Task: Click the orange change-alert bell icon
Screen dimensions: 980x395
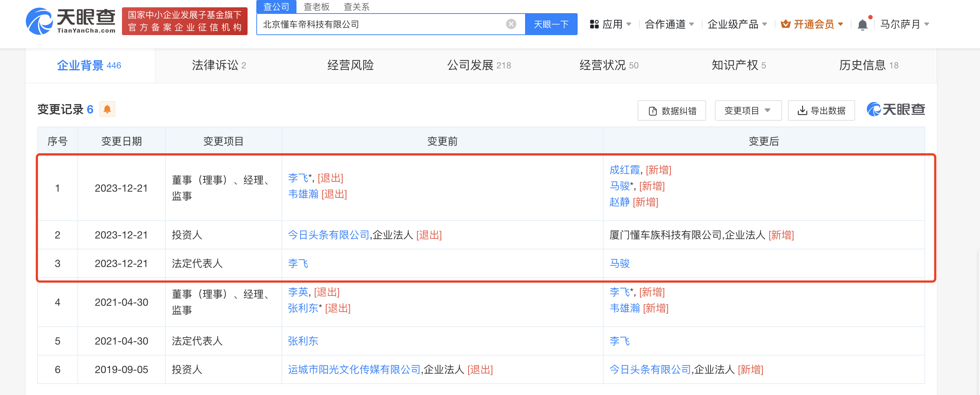Action: pyautogui.click(x=107, y=110)
